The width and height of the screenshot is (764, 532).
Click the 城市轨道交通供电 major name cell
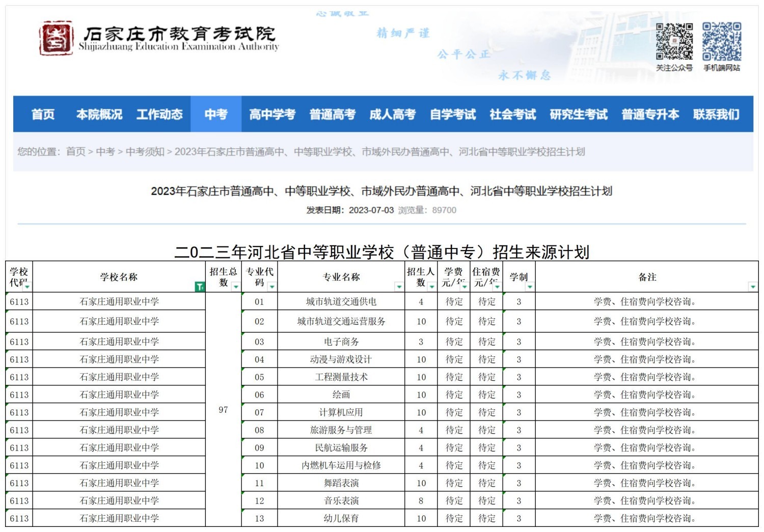pos(341,302)
